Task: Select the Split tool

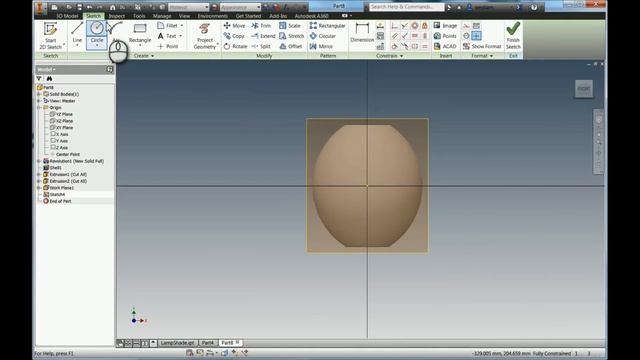Action: [x=261, y=47]
